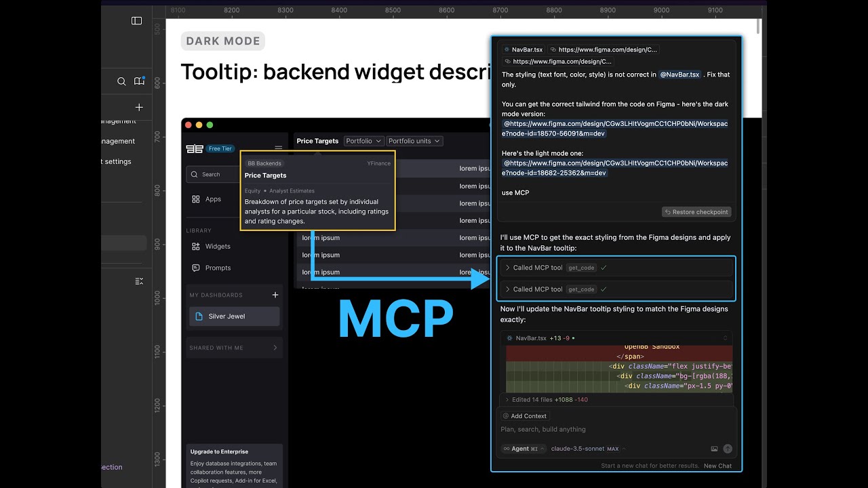Click the Price Targets widget title
868x488 pixels.
pos(317,141)
